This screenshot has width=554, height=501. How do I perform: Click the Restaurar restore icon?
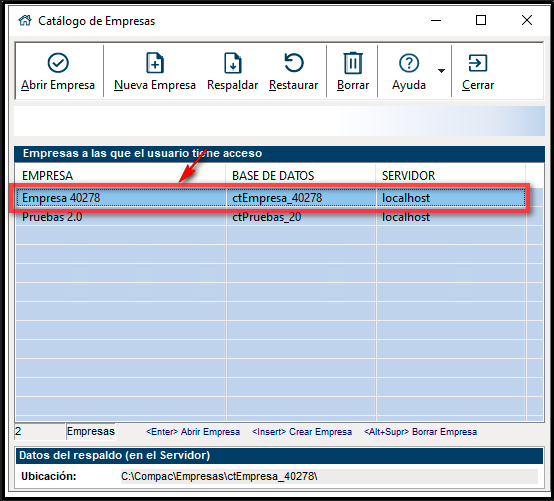pyautogui.click(x=294, y=63)
